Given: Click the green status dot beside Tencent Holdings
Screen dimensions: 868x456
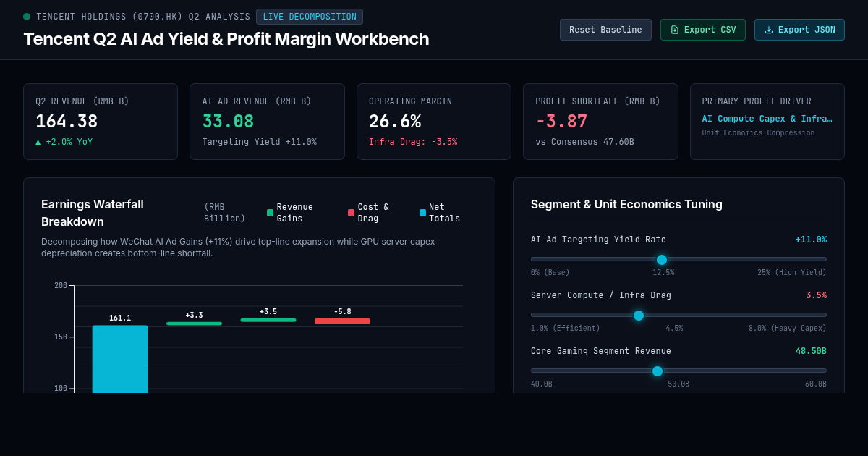Looking at the screenshot, I should 27,17.
